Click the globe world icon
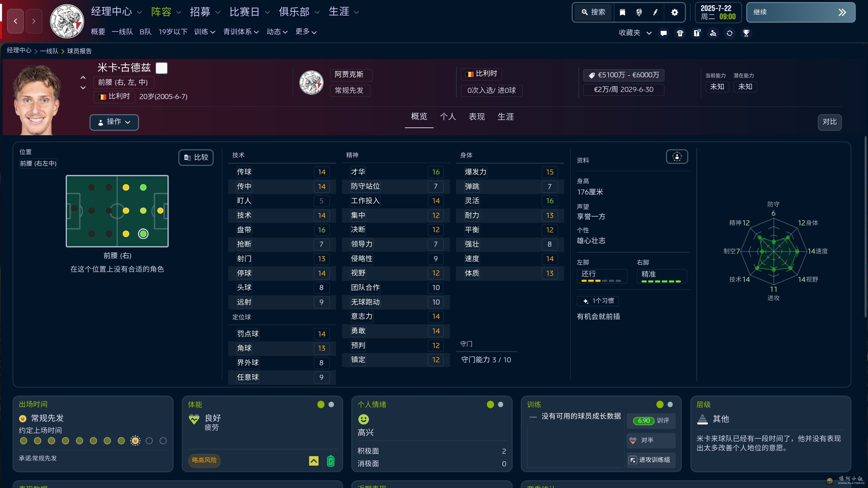 [639, 13]
